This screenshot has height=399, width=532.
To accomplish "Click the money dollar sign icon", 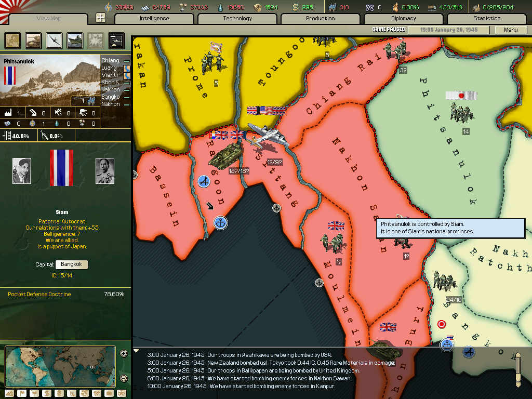I will coord(295,7).
